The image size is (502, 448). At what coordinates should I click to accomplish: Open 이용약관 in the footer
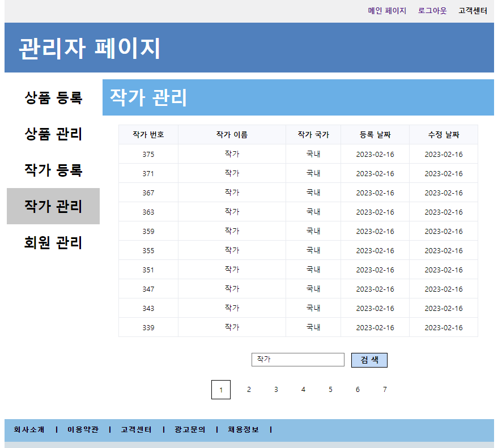pos(83,429)
